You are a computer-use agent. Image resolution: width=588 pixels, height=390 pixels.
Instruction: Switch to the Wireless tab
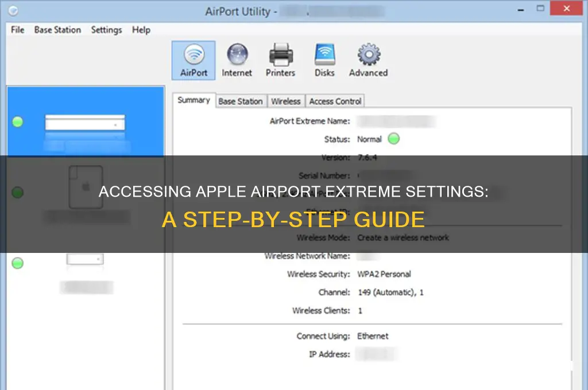tap(286, 102)
